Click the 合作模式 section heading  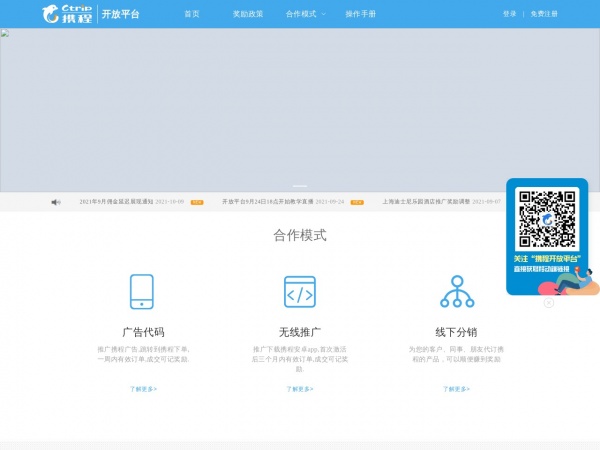coord(300,235)
